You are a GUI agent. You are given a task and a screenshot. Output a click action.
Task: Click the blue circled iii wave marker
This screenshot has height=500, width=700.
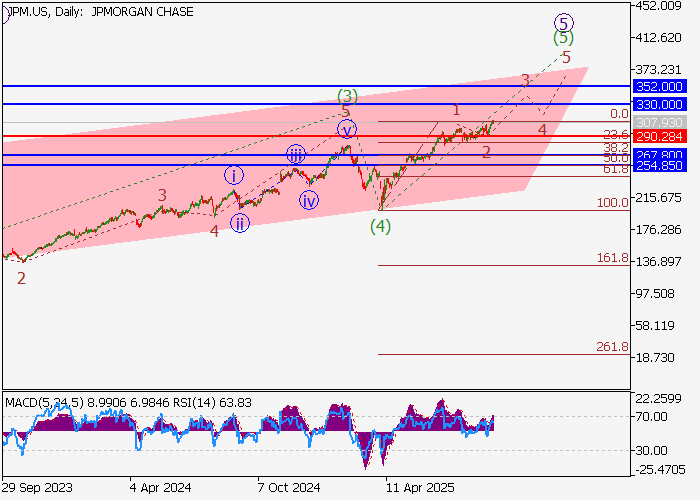point(295,154)
